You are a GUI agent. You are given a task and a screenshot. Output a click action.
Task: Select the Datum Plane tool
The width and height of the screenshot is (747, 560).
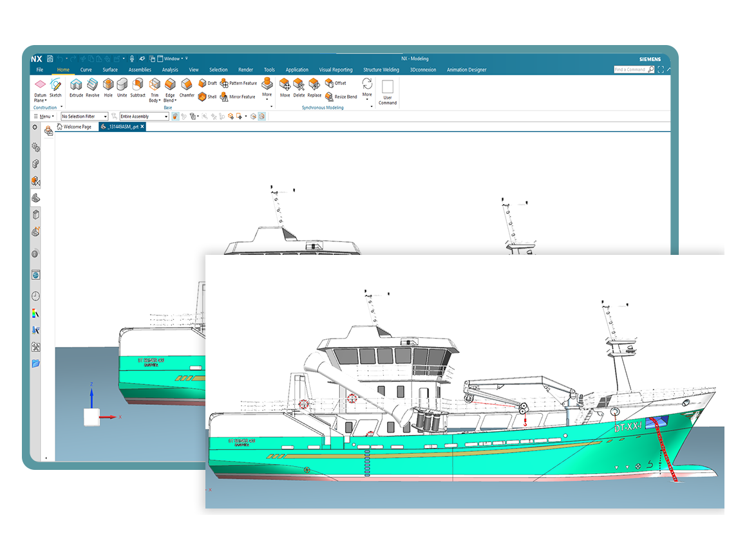pyautogui.click(x=41, y=91)
